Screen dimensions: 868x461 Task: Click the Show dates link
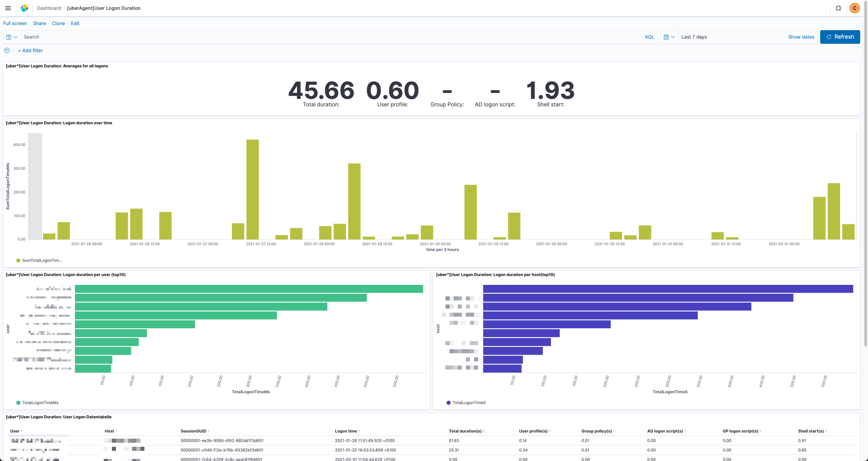pos(801,37)
